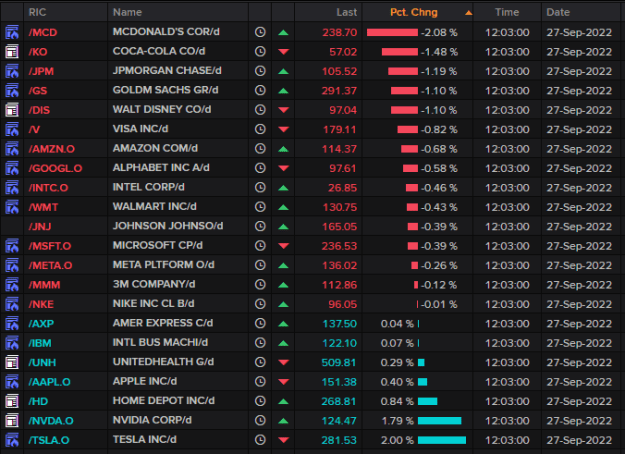Open the news icon beside /INTC.O
This screenshot has height=454, width=625.
tap(12, 188)
